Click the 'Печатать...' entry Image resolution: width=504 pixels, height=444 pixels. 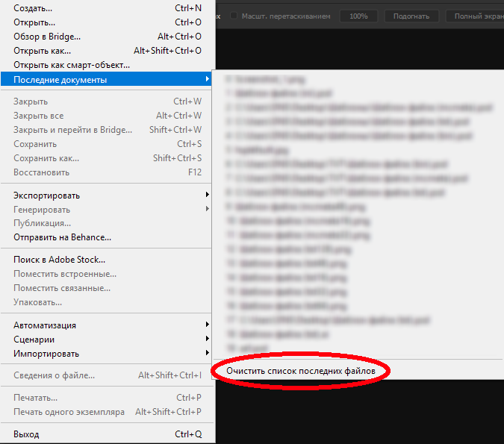106,398
